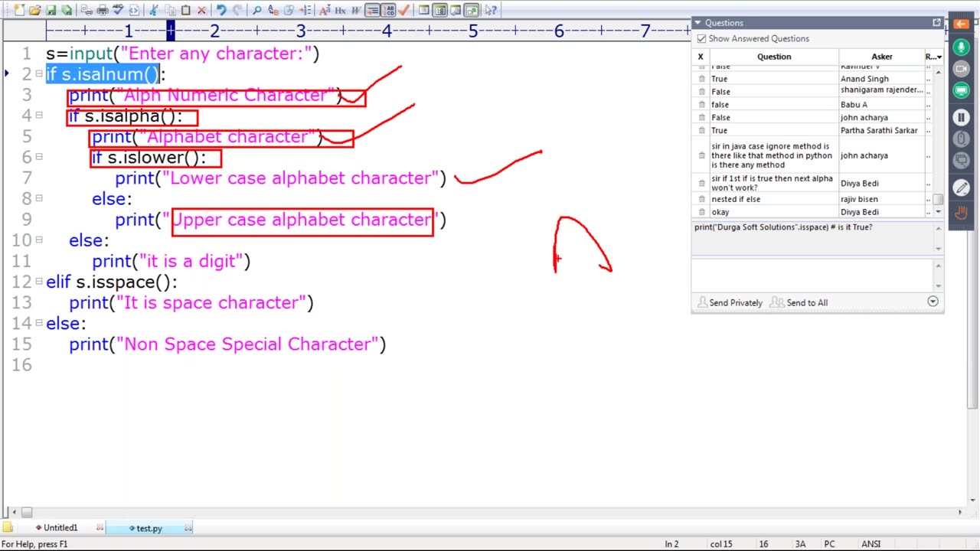Delete Anand Singh's 'True' question
This screenshot has width=980, height=551.
click(701, 79)
